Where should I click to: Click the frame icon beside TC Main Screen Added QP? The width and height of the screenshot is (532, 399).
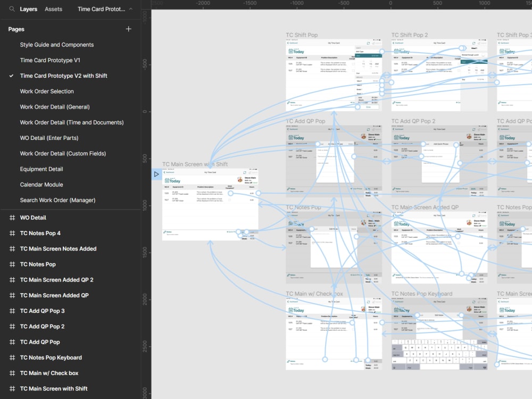point(12,295)
